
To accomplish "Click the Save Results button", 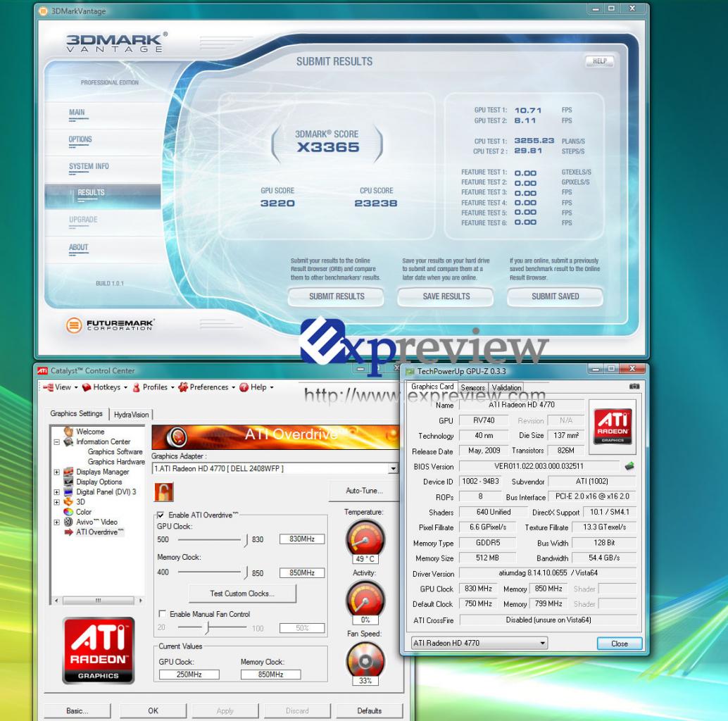I will pos(446,296).
